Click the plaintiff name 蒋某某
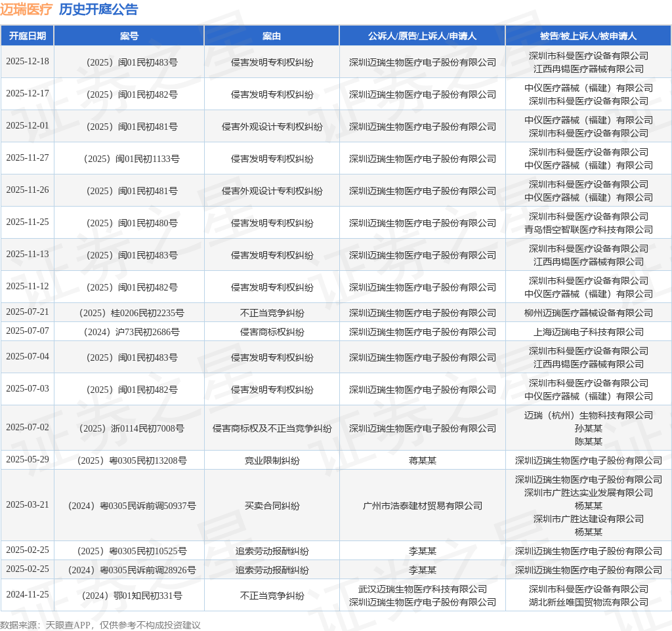The image size is (672, 631). (422, 460)
